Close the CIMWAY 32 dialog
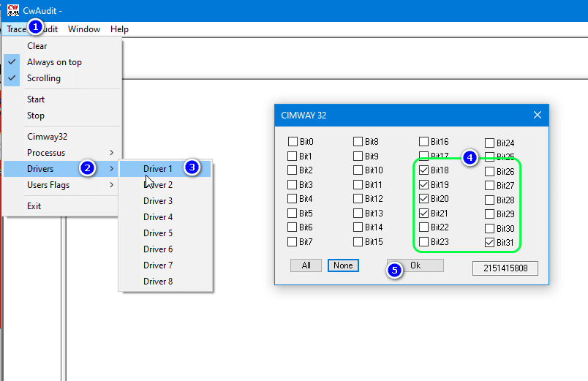This screenshot has width=588, height=381. pos(537,115)
